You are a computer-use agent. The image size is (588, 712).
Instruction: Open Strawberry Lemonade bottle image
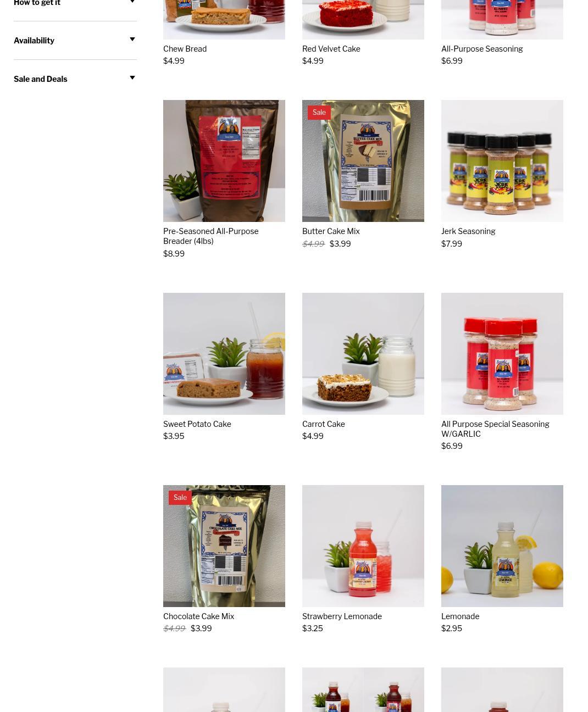[x=363, y=546]
